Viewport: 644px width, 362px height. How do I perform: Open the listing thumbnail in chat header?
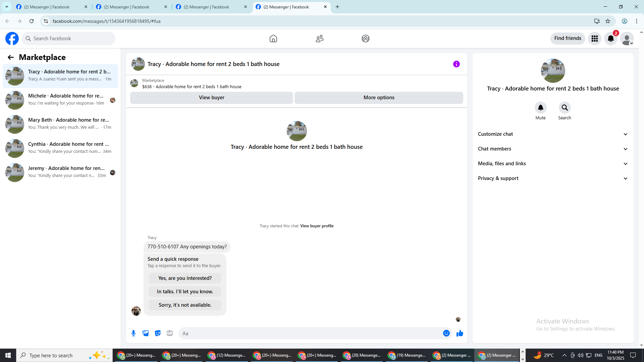pyautogui.click(x=138, y=64)
